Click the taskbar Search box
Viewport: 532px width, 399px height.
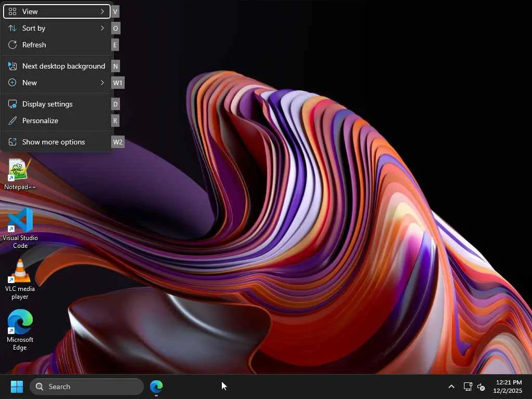87,387
